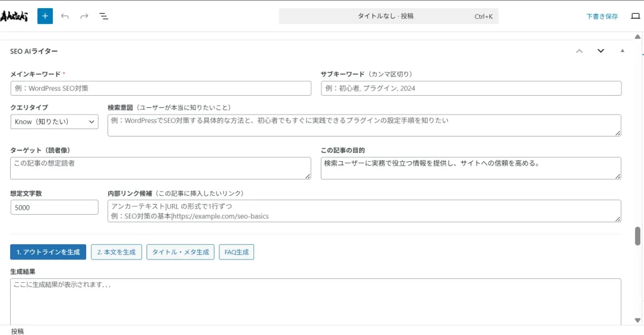The image size is (644, 335).
Task: Click the 下書き保存 link
Action: [x=602, y=16]
